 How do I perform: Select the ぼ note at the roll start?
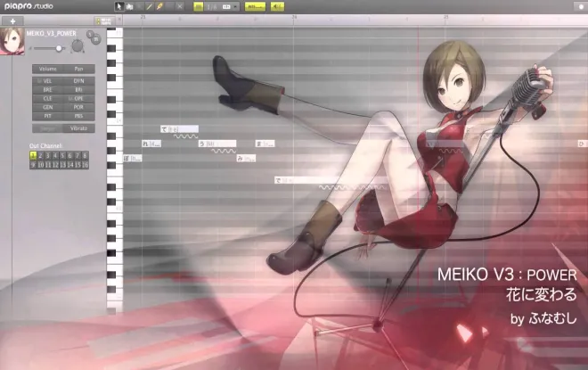click(x=133, y=159)
